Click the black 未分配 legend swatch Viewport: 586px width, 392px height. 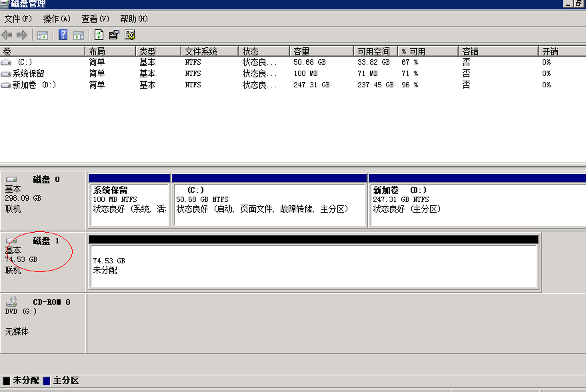tap(7, 381)
